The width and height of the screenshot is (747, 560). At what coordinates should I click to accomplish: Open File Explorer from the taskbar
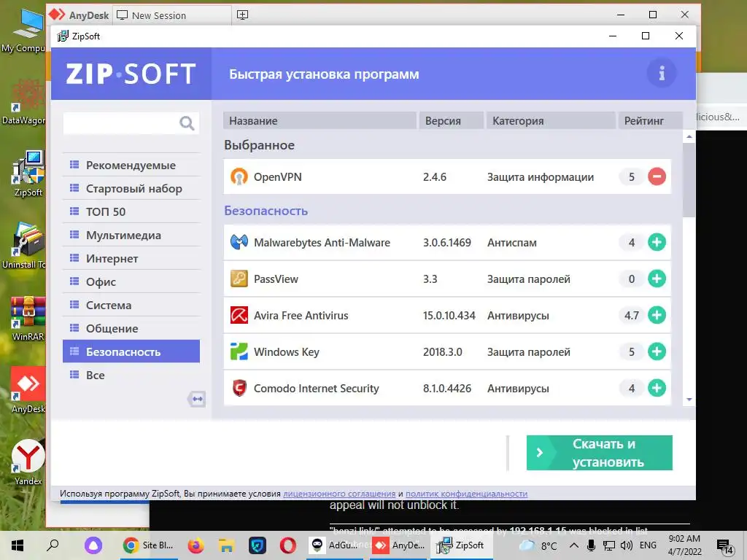coord(226,545)
